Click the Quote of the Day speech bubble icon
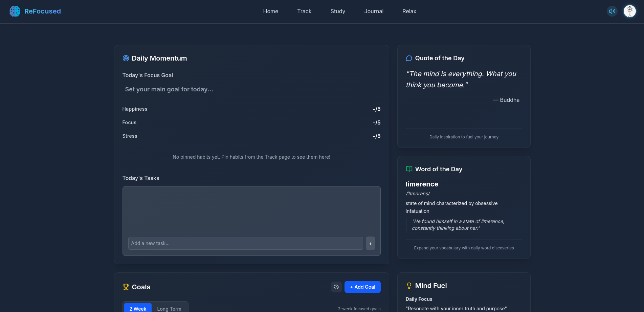Screen dimensions: 644x312 coord(409,58)
